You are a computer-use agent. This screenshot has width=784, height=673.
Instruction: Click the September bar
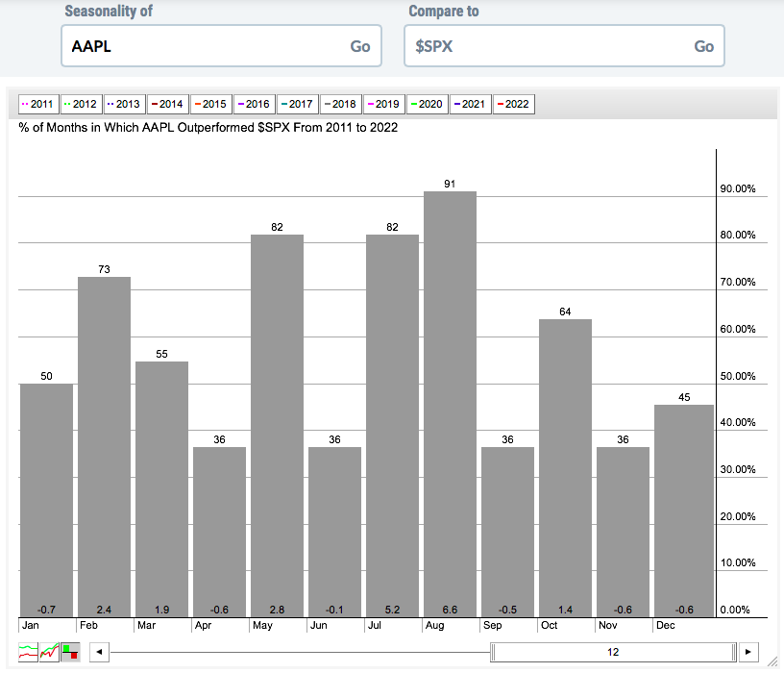507,532
